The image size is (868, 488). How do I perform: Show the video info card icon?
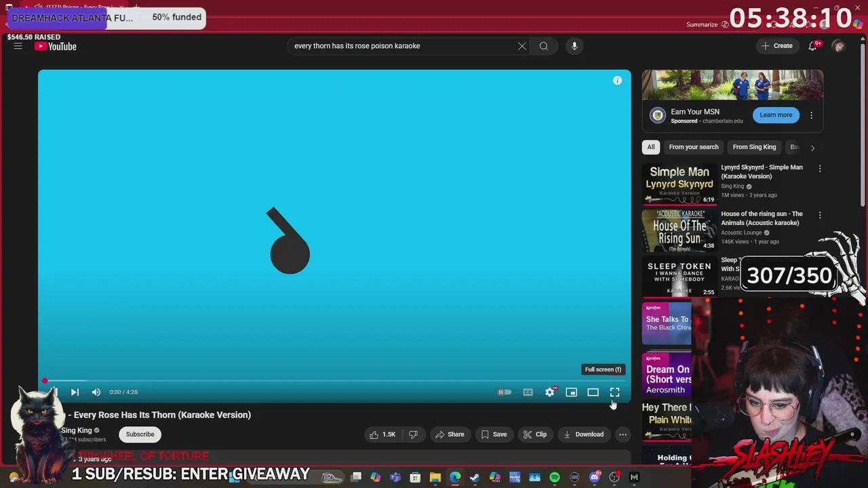(x=617, y=81)
